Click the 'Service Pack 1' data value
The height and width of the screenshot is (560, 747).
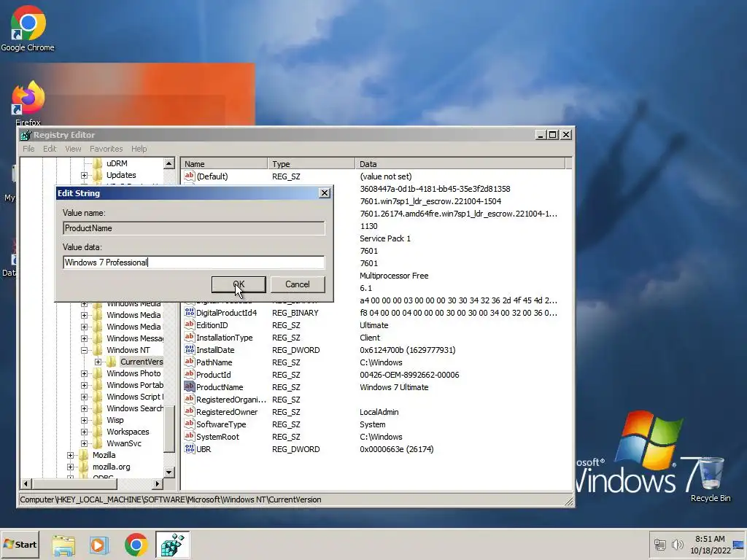[x=385, y=238]
